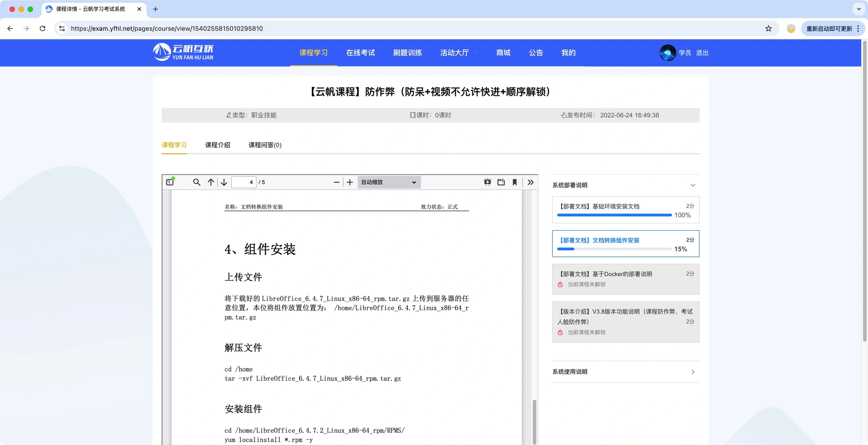
Task: Switch PDF to presentation mode
Action: coord(487,182)
